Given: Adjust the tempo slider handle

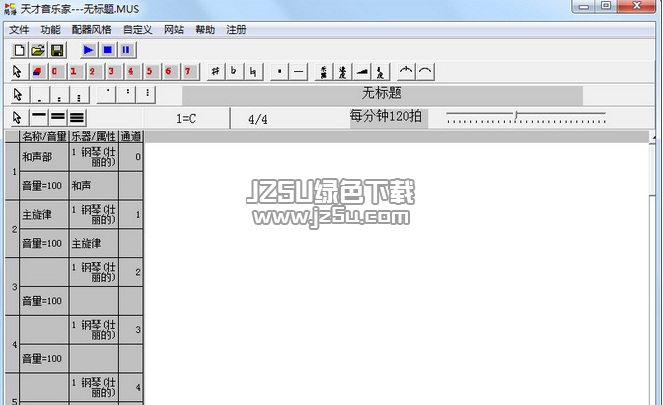Looking at the screenshot, I should click(516, 115).
